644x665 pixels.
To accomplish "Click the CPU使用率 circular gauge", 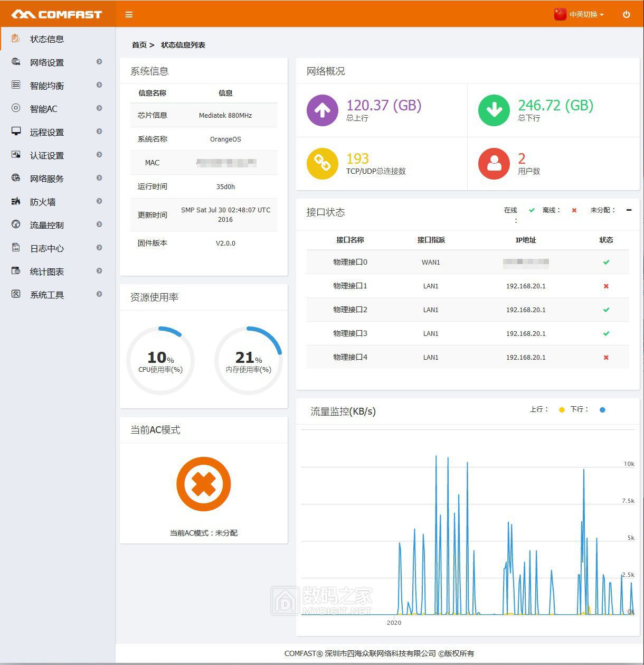I will (160, 361).
